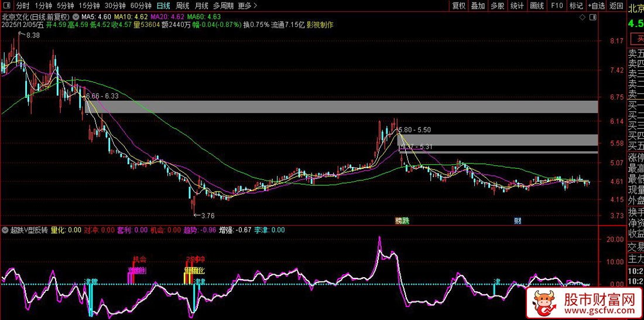
Task: Click the 8.17 price axis label
Action: click(x=617, y=41)
